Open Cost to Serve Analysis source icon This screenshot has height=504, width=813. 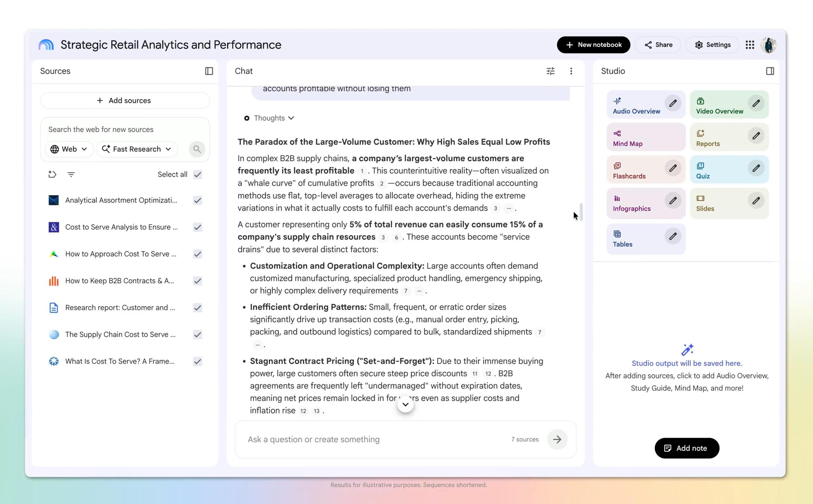click(x=54, y=227)
